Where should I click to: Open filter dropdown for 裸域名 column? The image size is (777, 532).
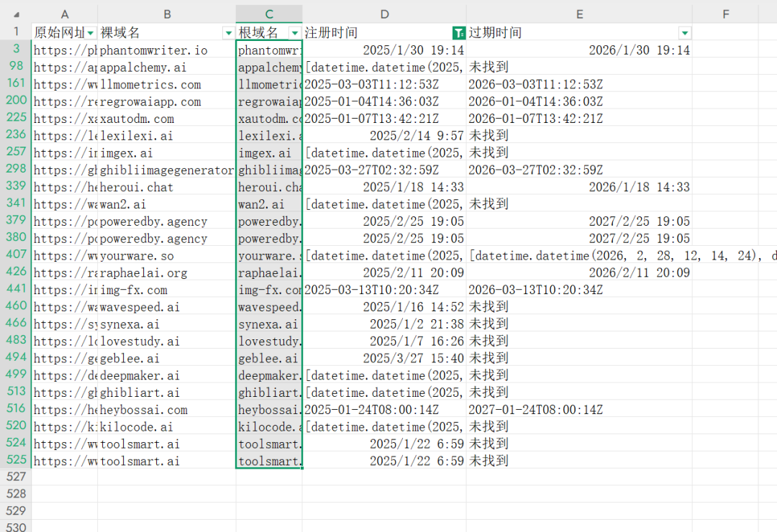229,33
